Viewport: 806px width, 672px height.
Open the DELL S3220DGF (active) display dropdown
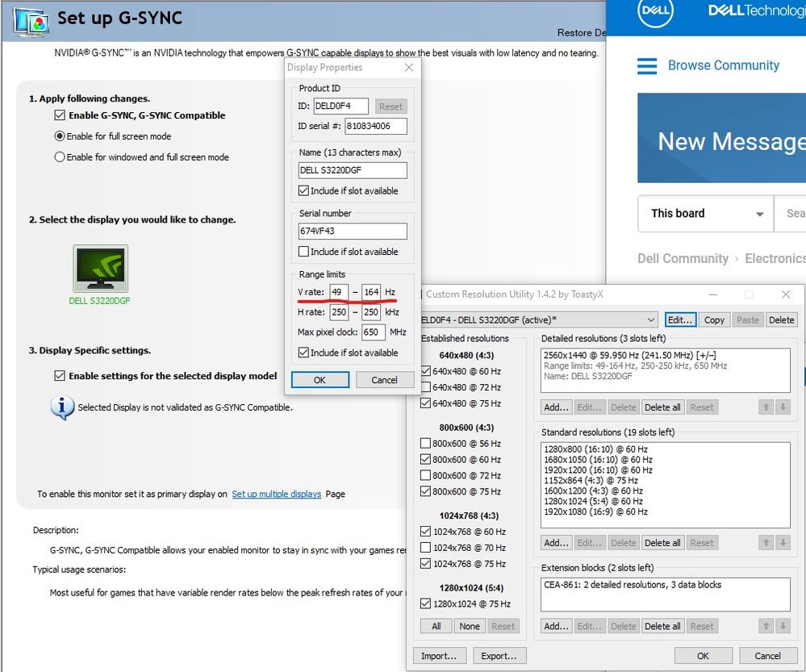coord(539,319)
